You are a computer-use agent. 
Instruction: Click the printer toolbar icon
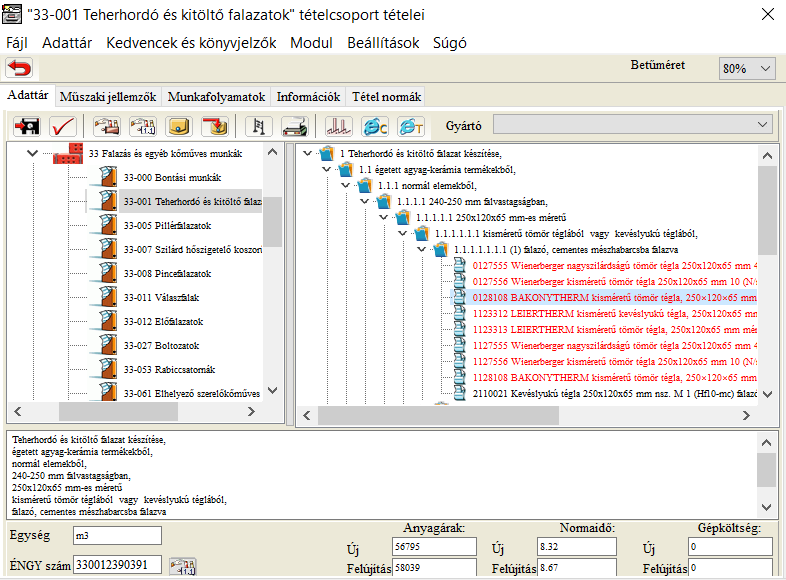294,126
